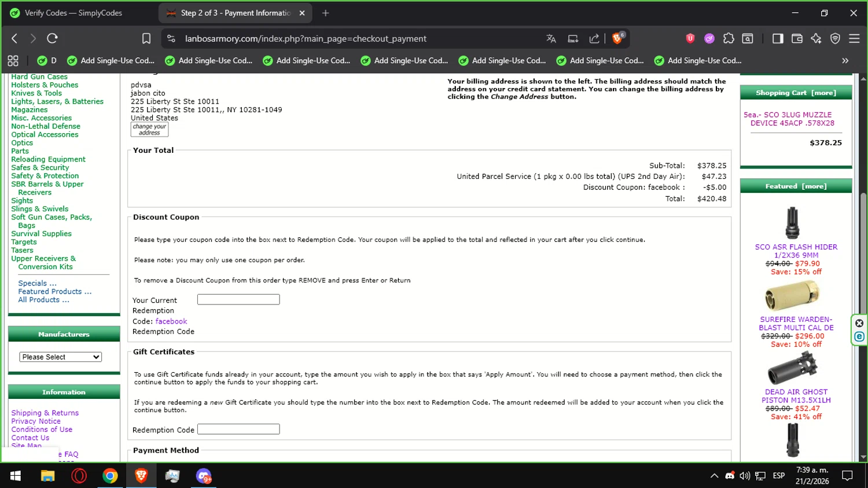Bookmark this page
The image size is (868, 488).
146,38
